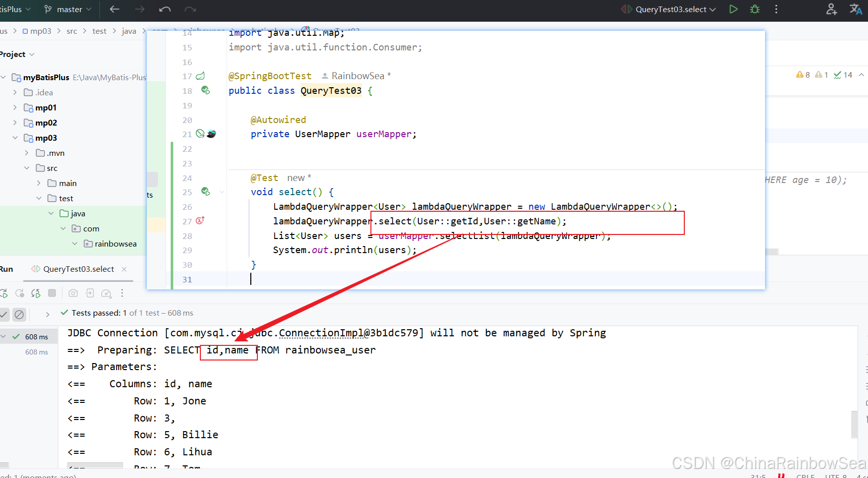Click the Spring bean leaf icon on line 17
This screenshot has width=868, height=478.
pyautogui.click(x=200, y=76)
